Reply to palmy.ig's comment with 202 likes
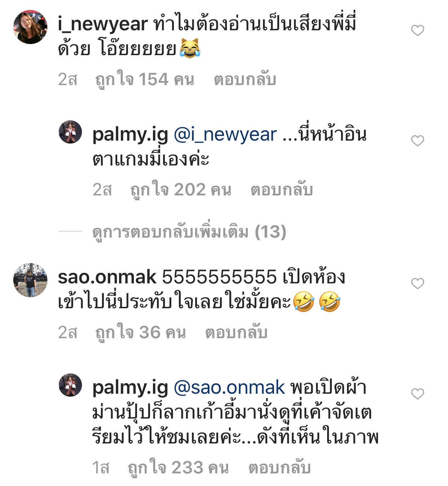 pos(282,190)
